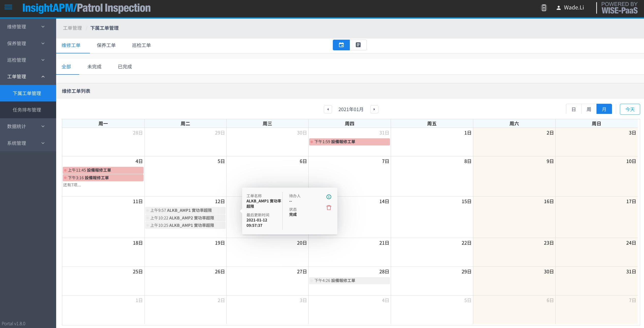644x328 pixels.
Task: Open 未完成 filter tab
Action: [x=94, y=67]
